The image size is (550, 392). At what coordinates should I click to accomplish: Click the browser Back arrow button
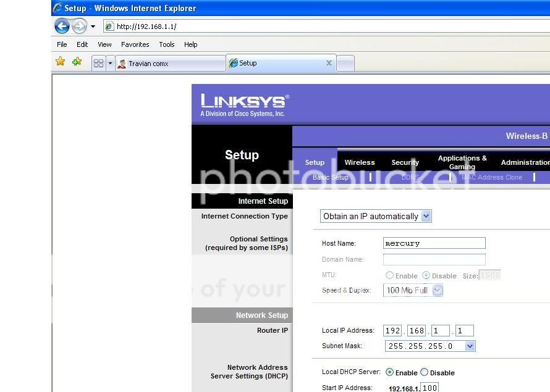pos(62,26)
